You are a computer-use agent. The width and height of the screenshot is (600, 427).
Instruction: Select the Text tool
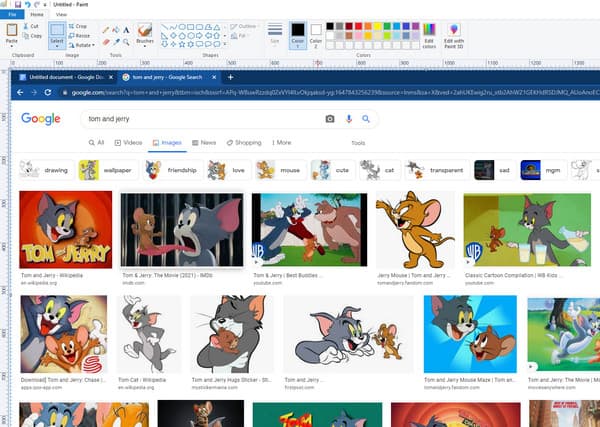click(x=126, y=30)
